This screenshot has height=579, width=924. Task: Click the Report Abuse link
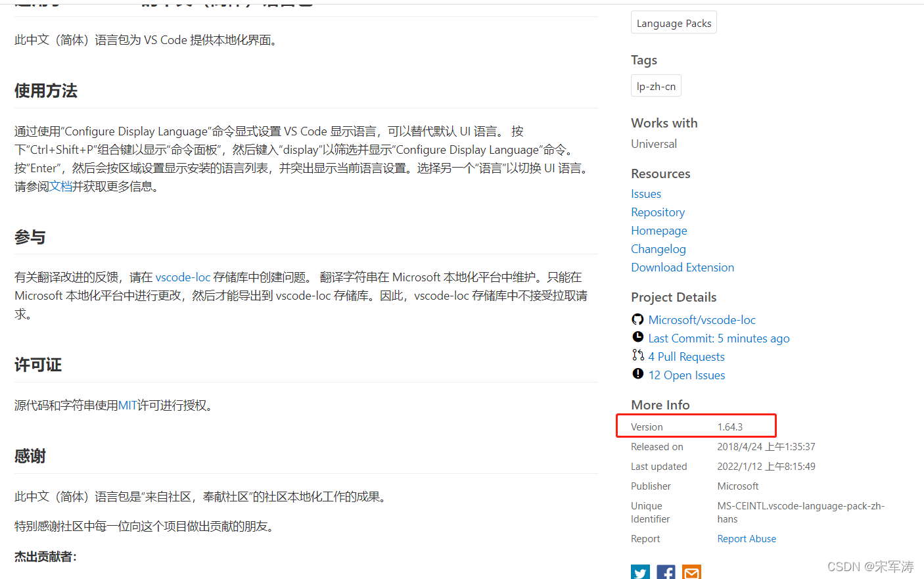click(x=747, y=539)
